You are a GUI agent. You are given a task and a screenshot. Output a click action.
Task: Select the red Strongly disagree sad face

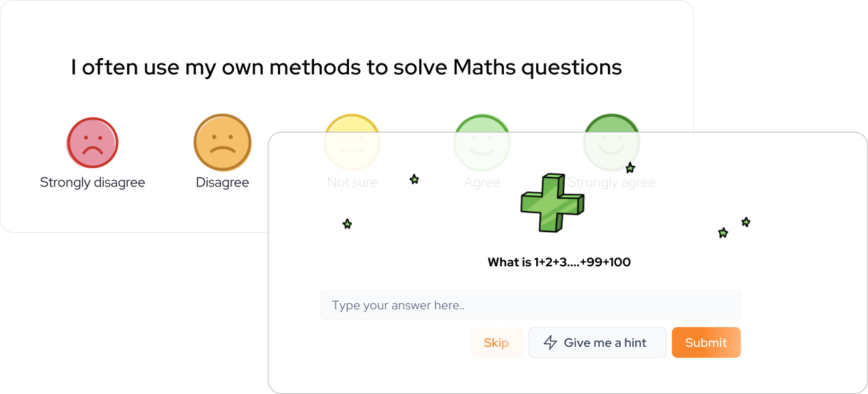pyautogui.click(x=92, y=143)
